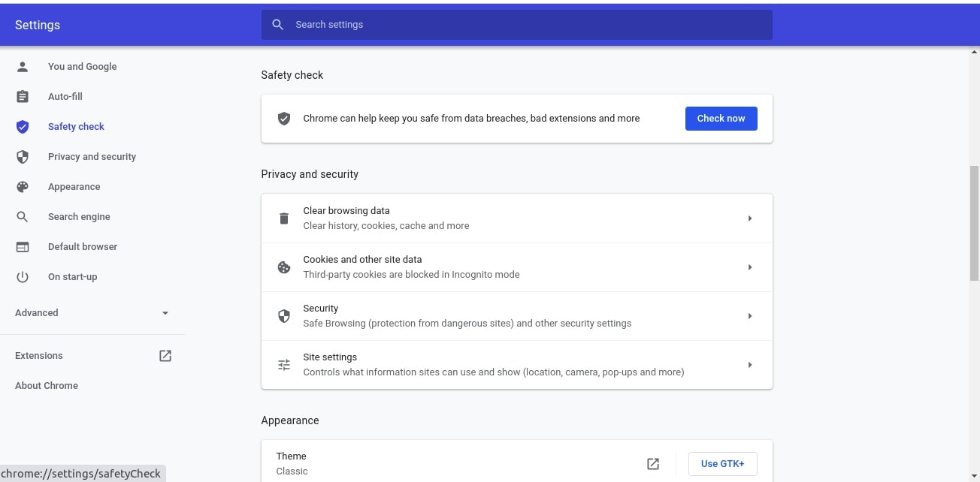Image resolution: width=980 pixels, height=482 pixels.
Task: Click the power icon beside On start-up
Action: 23,277
